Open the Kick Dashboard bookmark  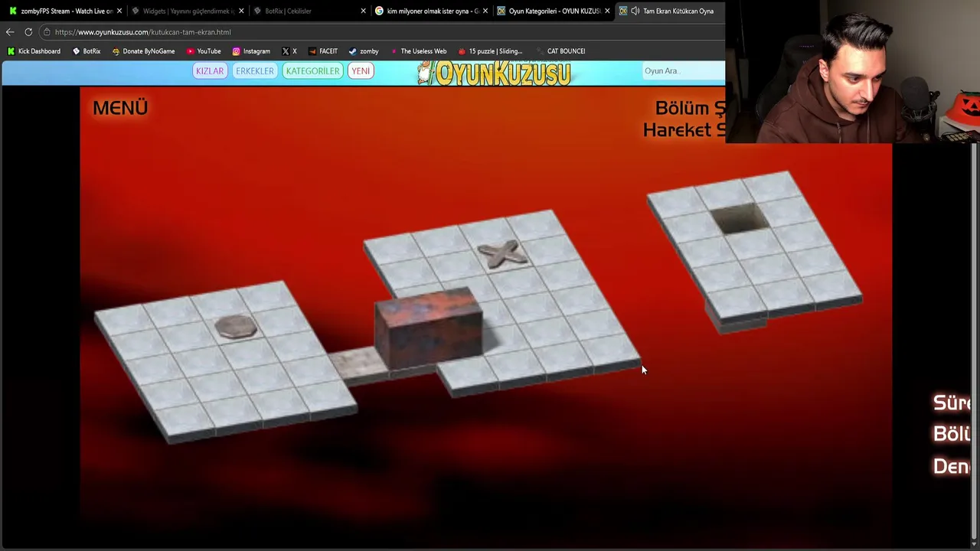point(34,51)
